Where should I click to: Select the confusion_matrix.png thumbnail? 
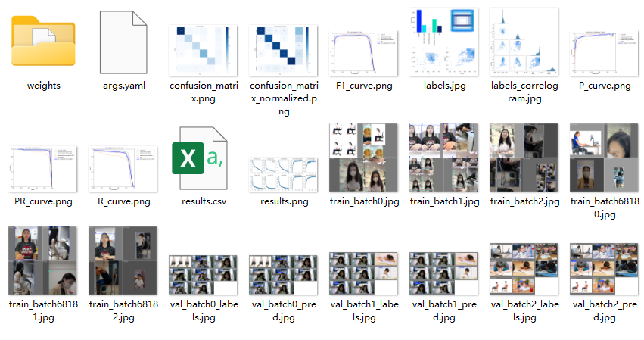[x=204, y=50]
